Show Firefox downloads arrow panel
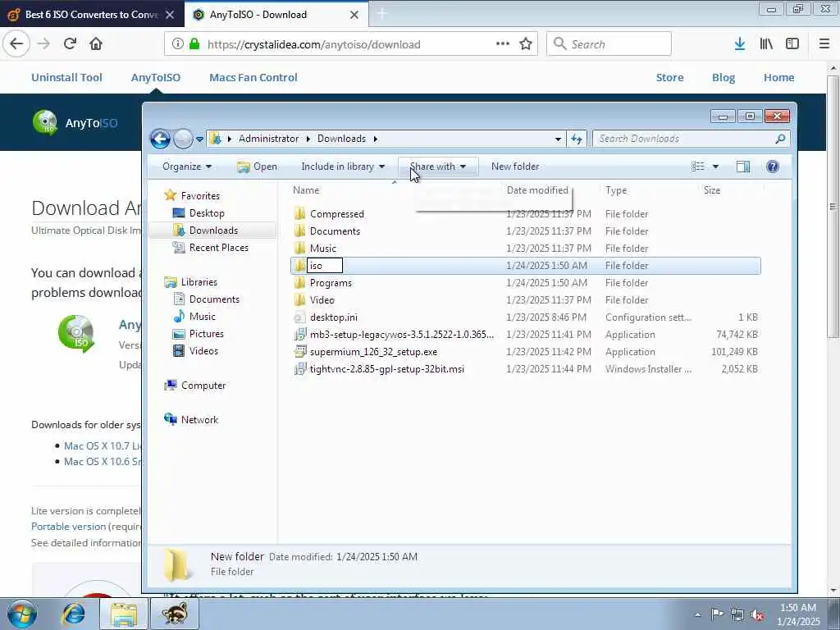Viewport: 840px width, 630px height. coord(740,44)
